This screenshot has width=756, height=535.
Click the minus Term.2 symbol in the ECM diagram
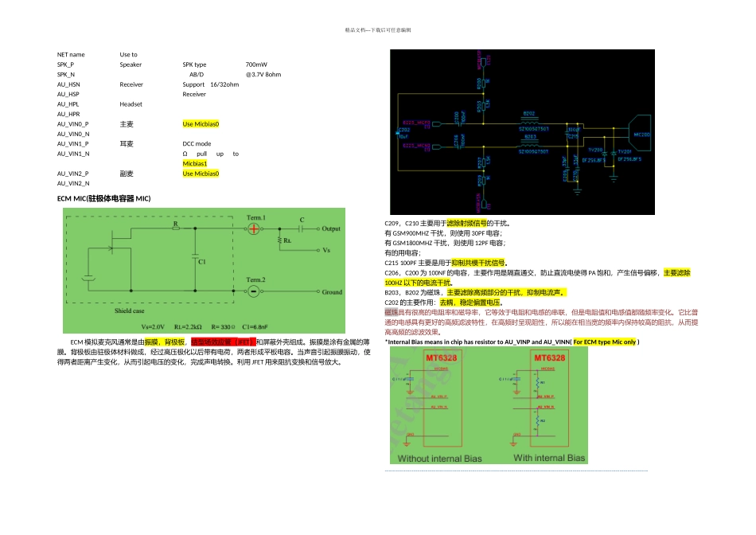pyautogui.click(x=254, y=291)
